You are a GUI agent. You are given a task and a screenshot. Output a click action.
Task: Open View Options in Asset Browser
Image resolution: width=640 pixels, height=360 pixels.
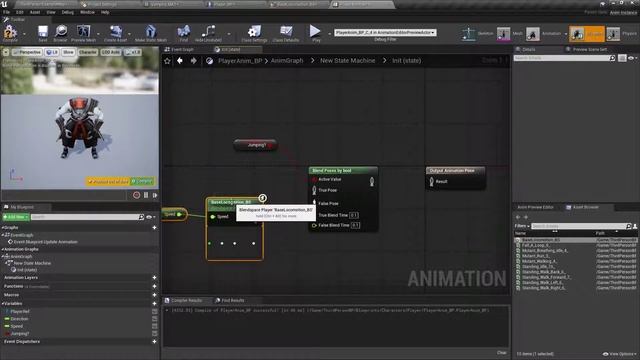pos(620,354)
